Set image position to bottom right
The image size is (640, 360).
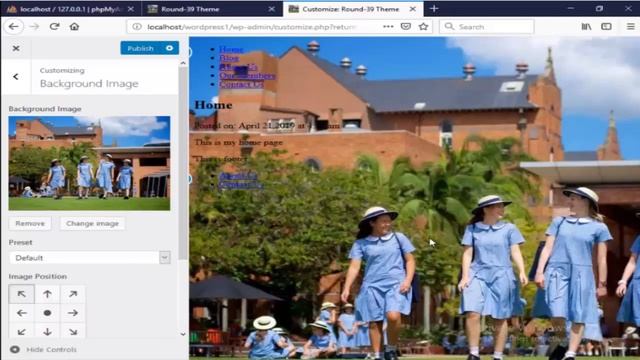(x=73, y=331)
